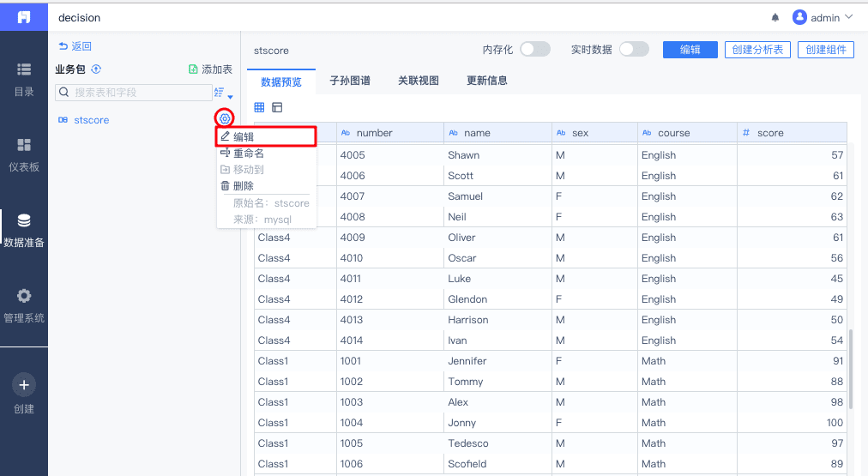Click the score numeric type icon
The image size is (868, 476).
(745, 133)
